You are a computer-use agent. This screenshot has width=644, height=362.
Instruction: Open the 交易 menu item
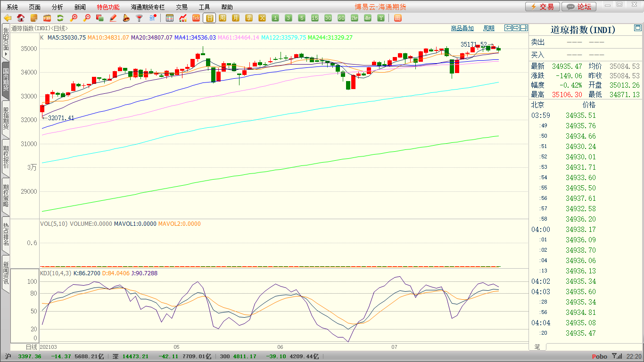[182, 7]
